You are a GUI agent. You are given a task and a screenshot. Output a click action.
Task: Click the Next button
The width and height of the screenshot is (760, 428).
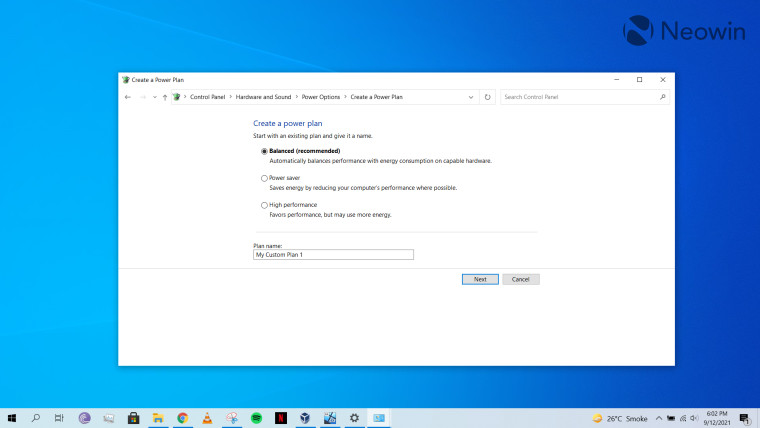480,279
